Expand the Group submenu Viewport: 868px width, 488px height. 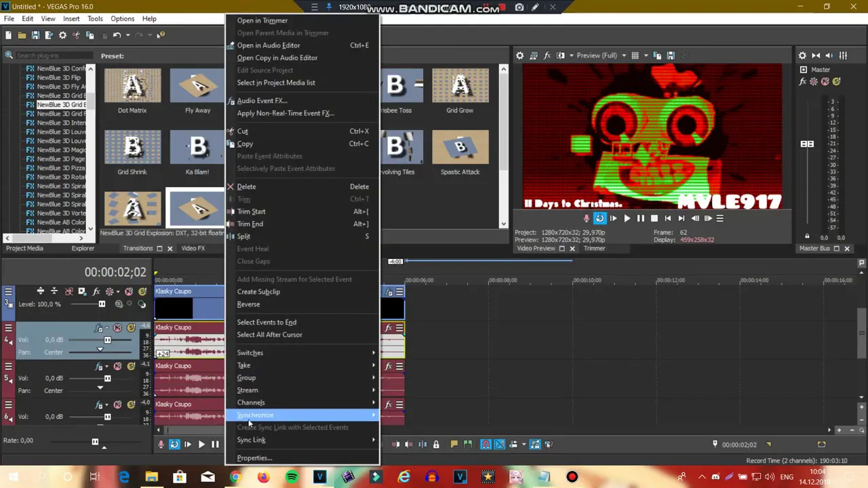click(302, 378)
